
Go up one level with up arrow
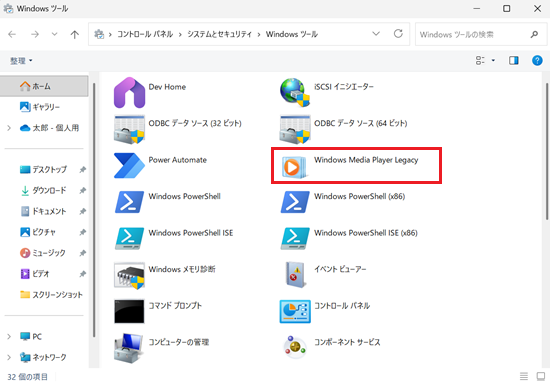[74, 34]
